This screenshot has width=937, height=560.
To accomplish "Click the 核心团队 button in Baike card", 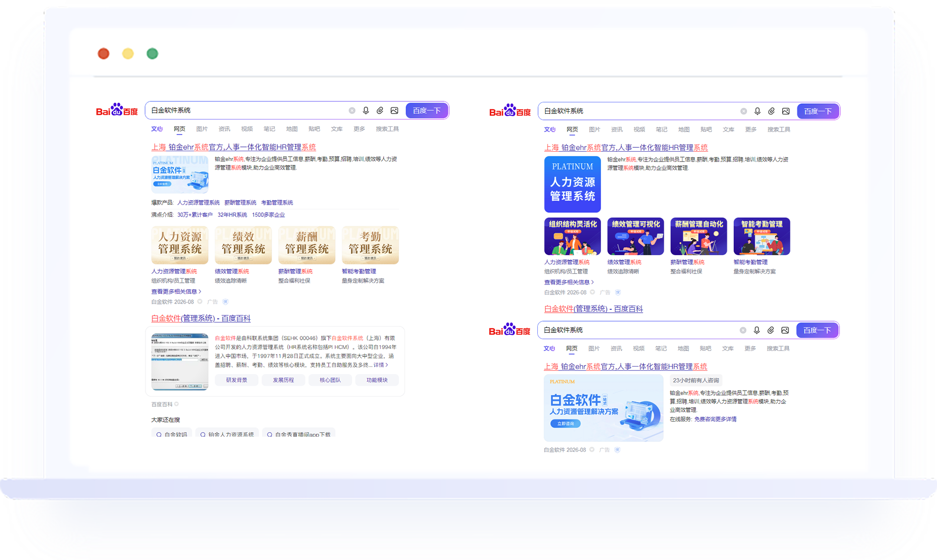I will click(330, 380).
